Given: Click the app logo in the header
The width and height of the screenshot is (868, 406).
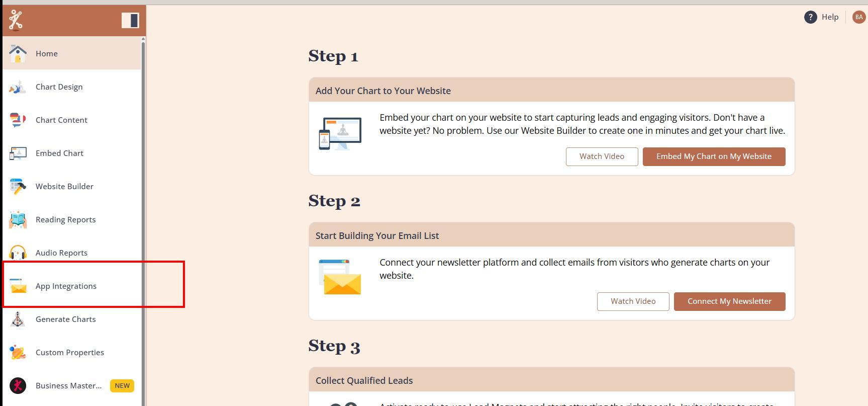Looking at the screenshot, I should click(16, 20).
